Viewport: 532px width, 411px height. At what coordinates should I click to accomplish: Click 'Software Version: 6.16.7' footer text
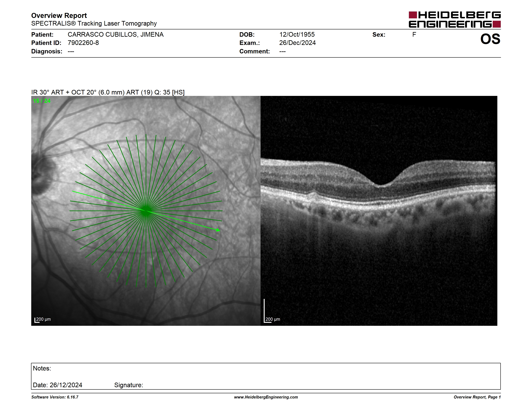tap(55, 397)
